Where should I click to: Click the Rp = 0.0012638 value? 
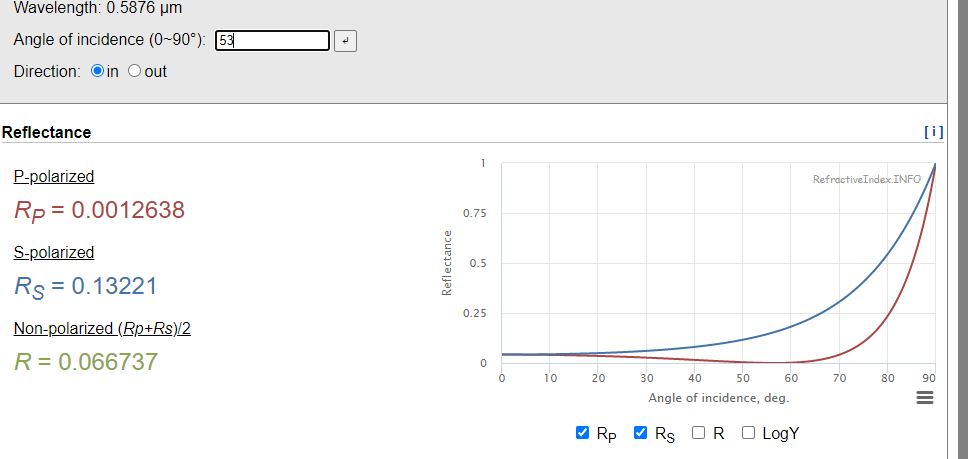99,211
